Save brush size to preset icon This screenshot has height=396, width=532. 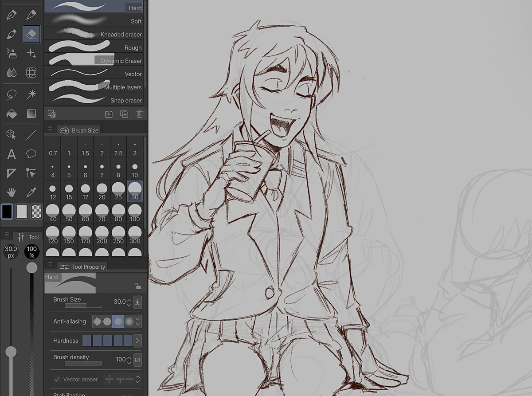(x=137, y=302)
